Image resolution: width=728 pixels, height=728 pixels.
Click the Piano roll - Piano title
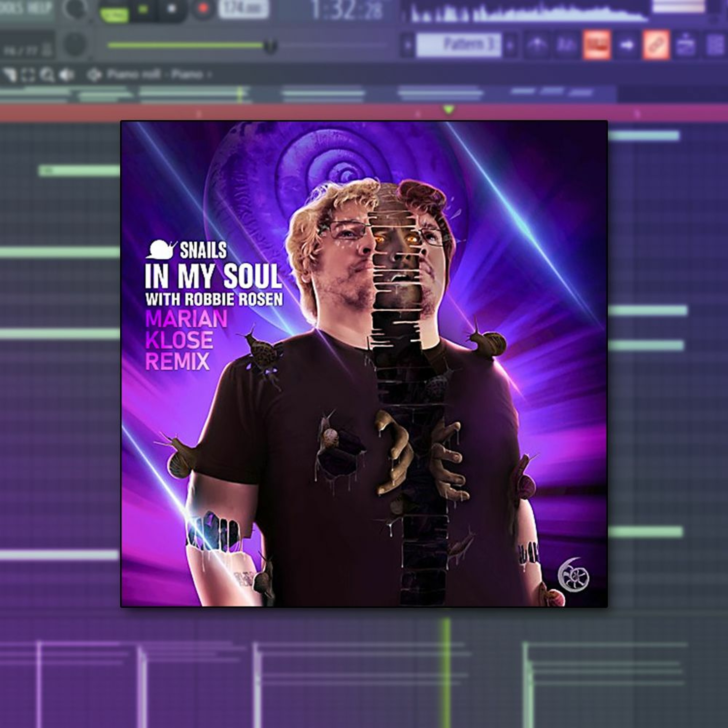tap(155, 74)
